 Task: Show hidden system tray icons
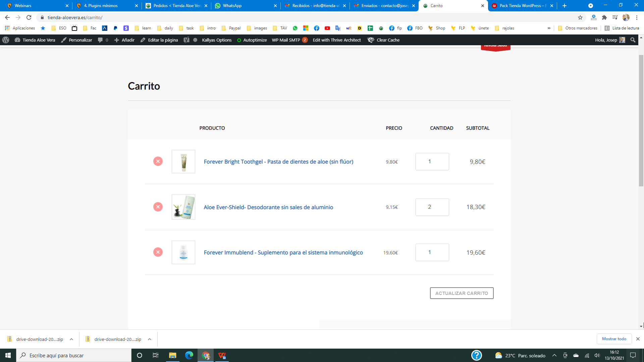(x=554, y=355)
